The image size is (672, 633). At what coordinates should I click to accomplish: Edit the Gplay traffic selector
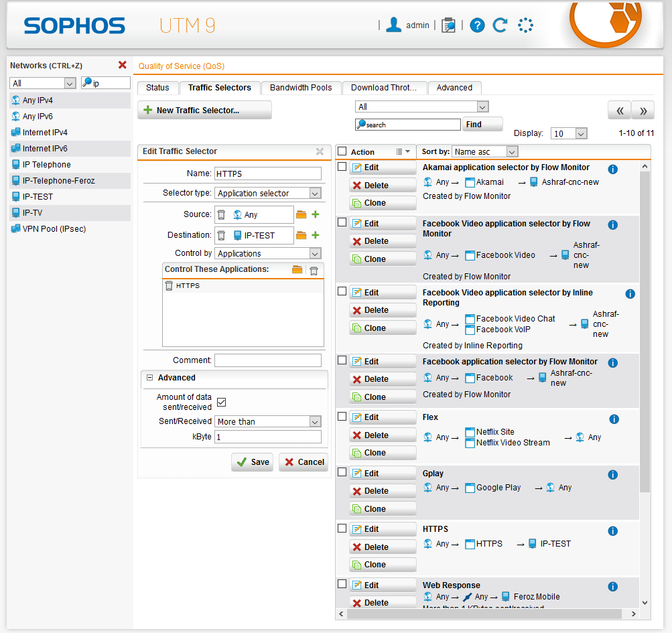pos(383,473)
